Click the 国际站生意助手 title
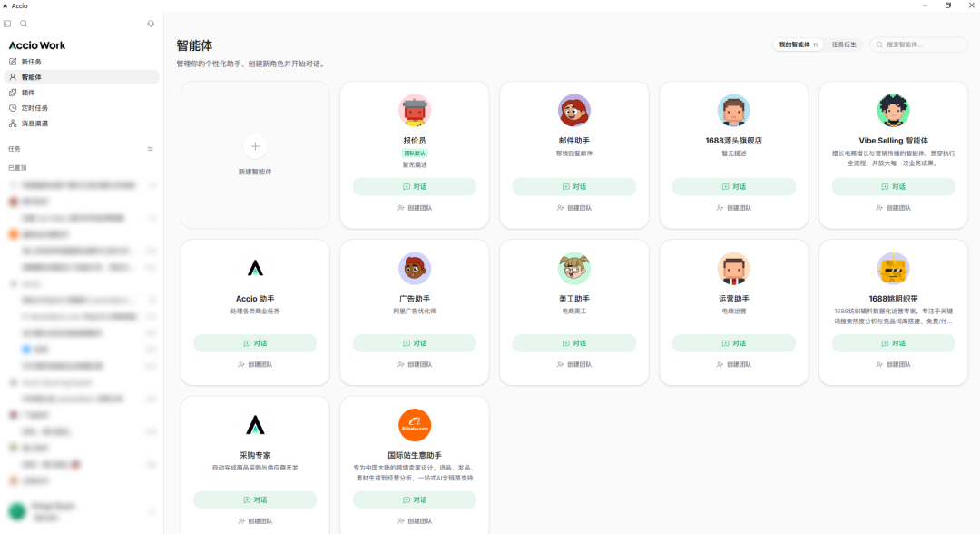The image size is (980, 534). (x=415, y=455)
